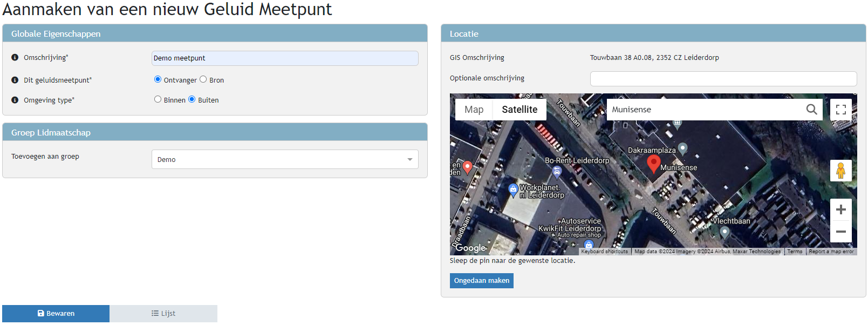Image resolution: width=868 pixels, height=325 pixels.
Task: Click the info icon next to Omschrijving
Action: click(x=15, y=57)
